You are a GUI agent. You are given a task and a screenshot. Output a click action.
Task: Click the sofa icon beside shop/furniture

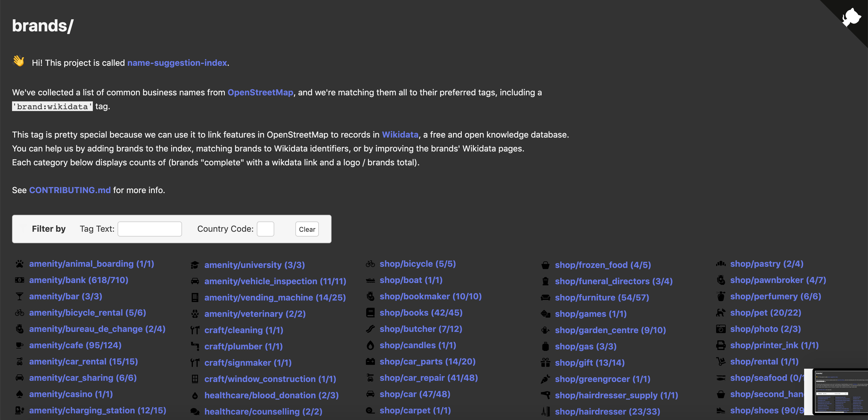tap(546, 297)
